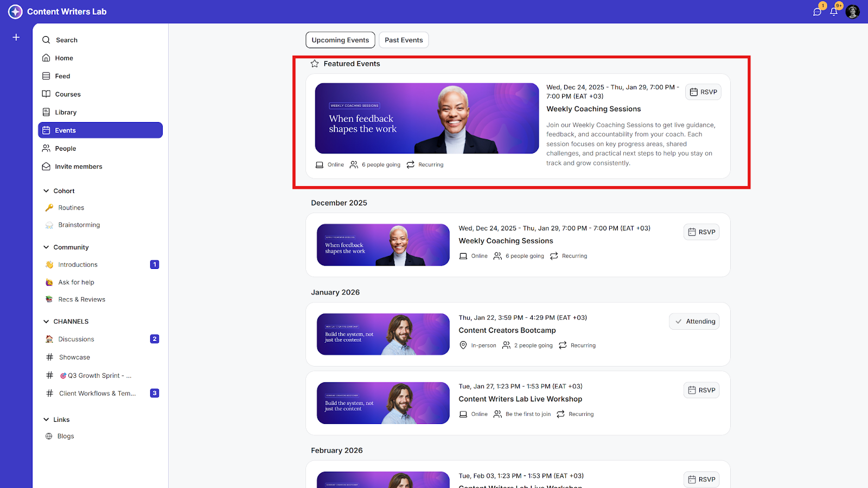Image resolution: width=868 pixels, height=488 pixels.
Task: Click the Featured Events star icon
Action: click(315, 63)
